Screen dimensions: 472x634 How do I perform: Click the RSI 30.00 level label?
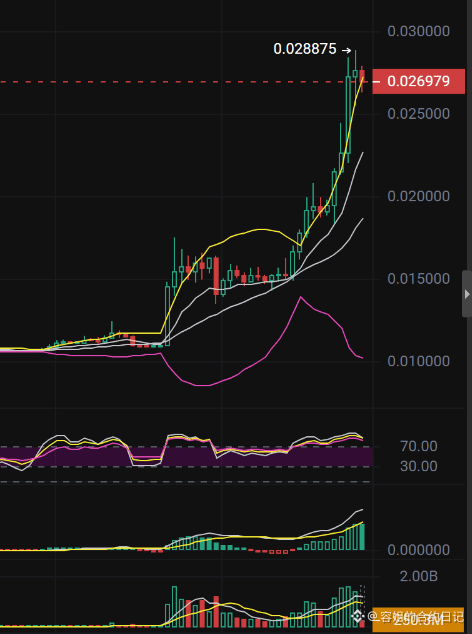tap(419, 466)
